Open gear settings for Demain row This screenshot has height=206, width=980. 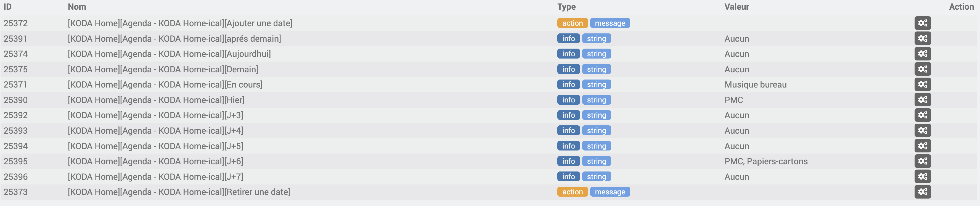pyautogui.click(x=923, y=69)
